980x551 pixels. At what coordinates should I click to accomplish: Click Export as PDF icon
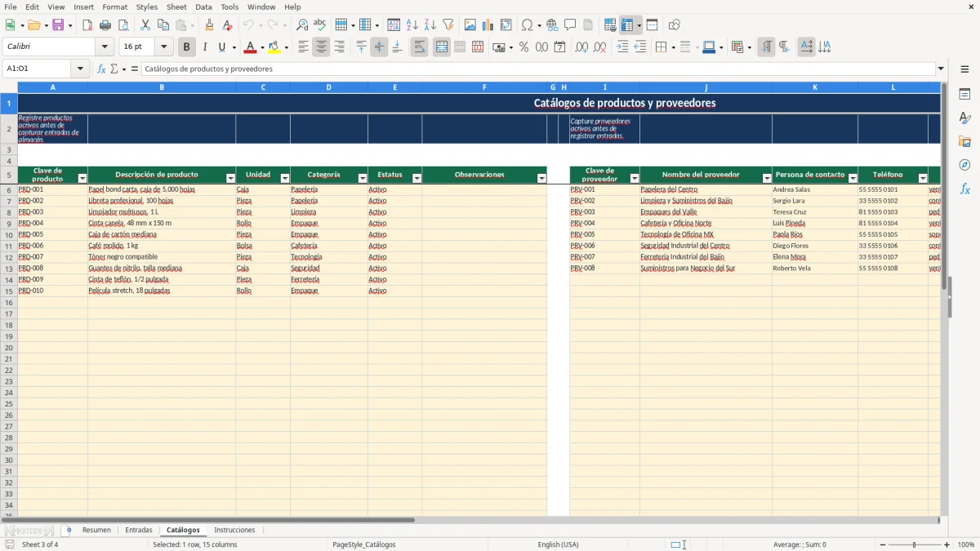coord(87,25)
